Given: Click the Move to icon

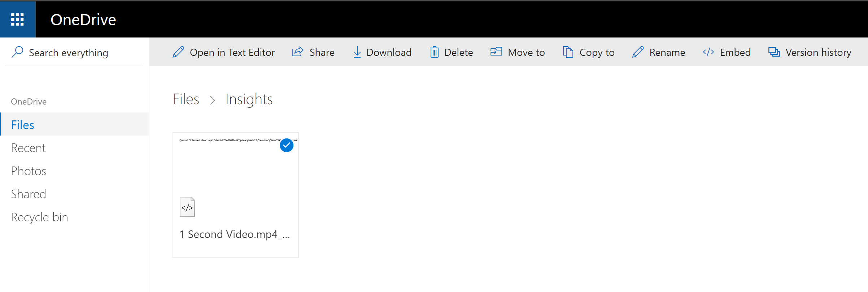Looking at the screenshot, I should coord(496,52).
